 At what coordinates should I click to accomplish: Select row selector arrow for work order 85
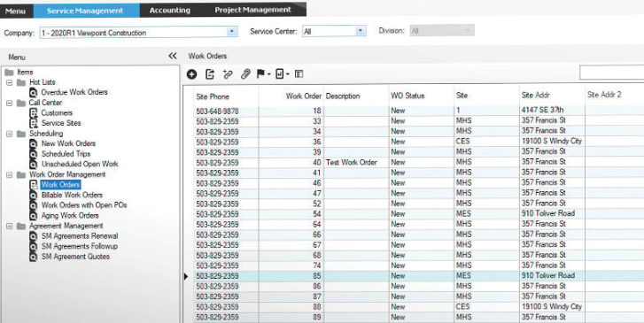[186, 277]
